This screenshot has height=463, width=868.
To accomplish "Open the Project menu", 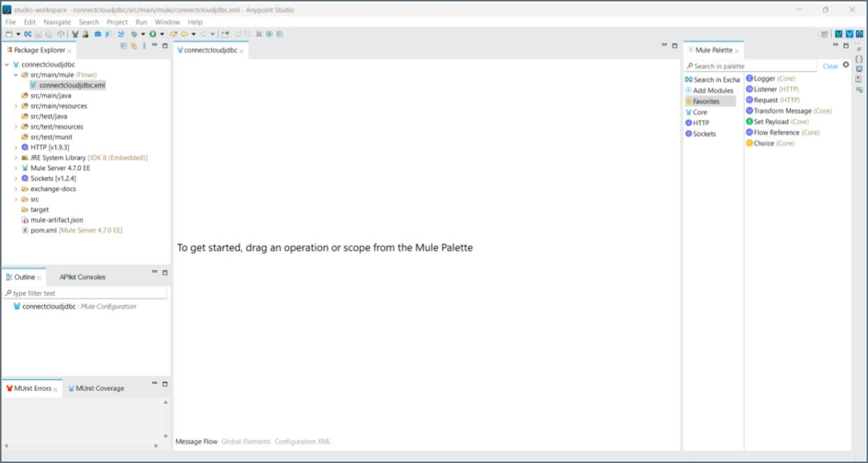I will coord(117,22).
